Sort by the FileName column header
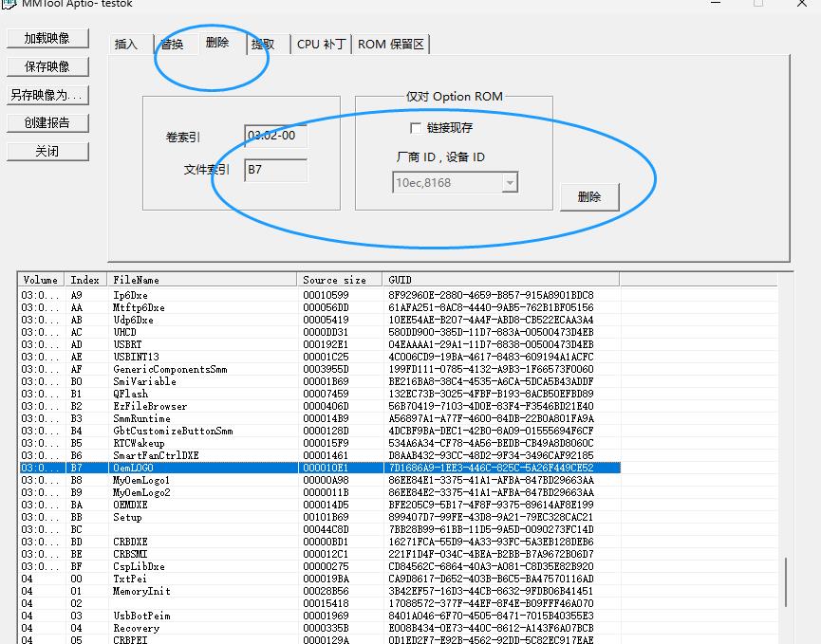 coord(201,280)
